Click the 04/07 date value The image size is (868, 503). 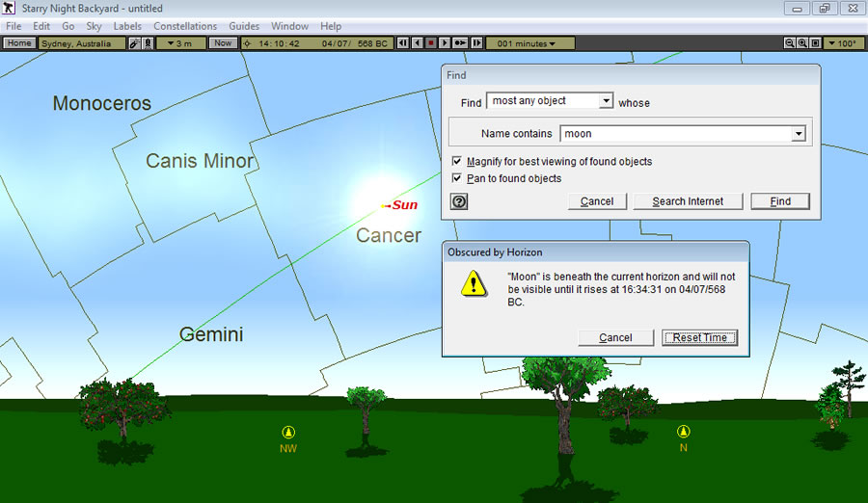[335, 43]
